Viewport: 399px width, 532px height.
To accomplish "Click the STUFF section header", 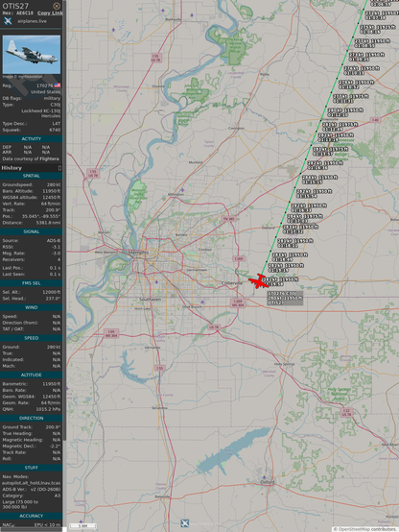I will pyautogui.click(x=32, y=468).
